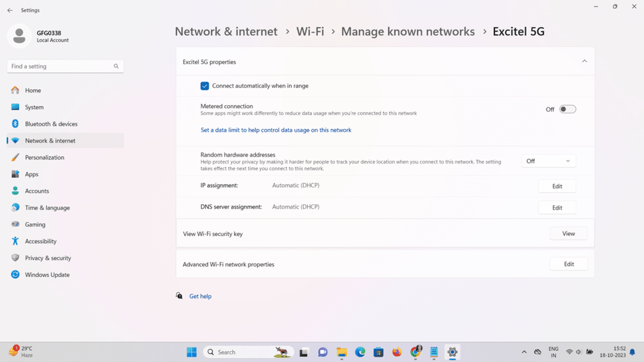
Task: Open Apps settings in the sidebar
Action: point(65,174)
